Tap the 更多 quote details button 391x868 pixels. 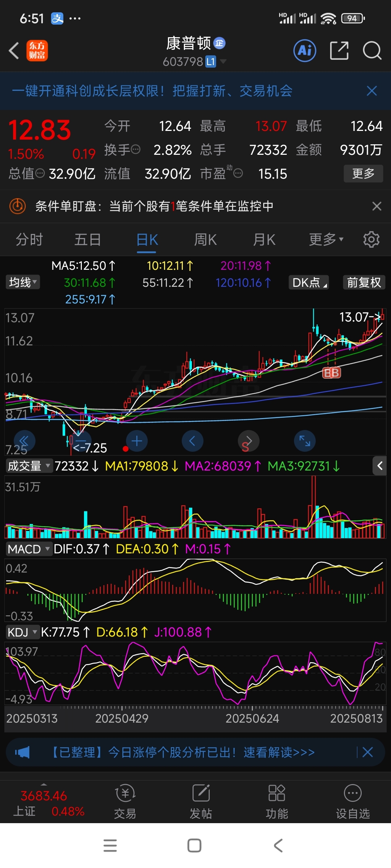coord(363,174)
